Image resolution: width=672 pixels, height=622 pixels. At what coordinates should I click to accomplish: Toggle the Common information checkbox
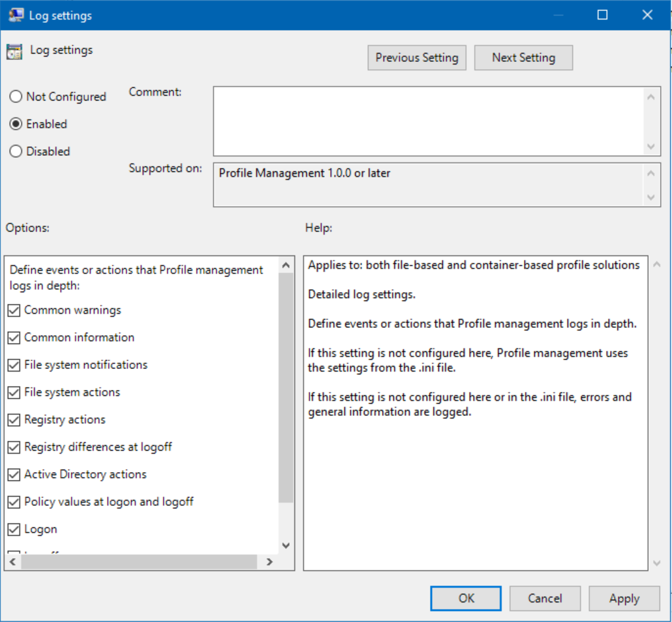point(14,338)
